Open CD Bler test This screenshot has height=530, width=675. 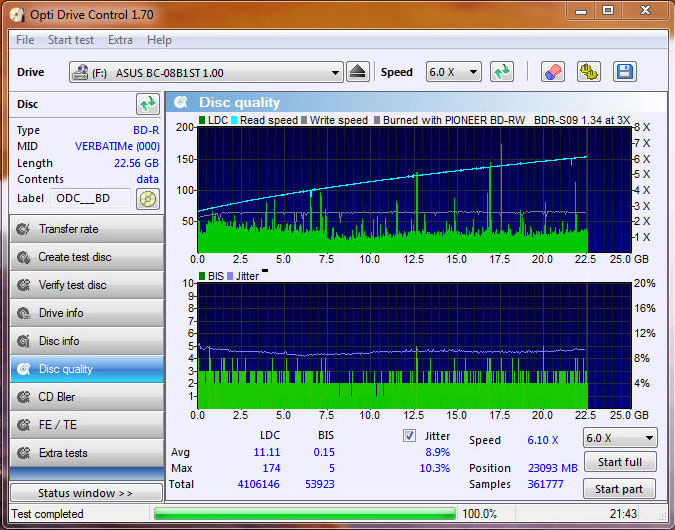[x=87, y=397]
